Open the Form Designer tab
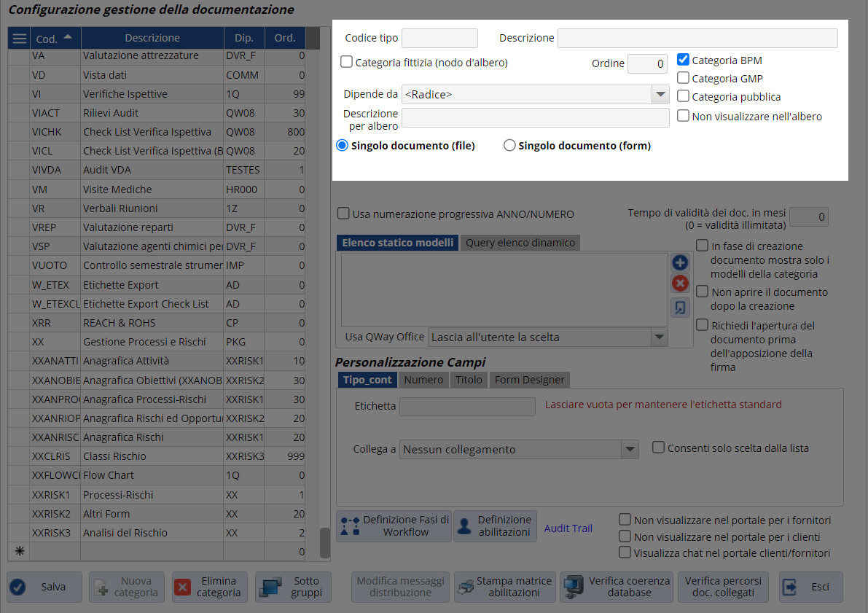This screenshot has height=613, width=868. pyautogui.click(x=529, y=380)
